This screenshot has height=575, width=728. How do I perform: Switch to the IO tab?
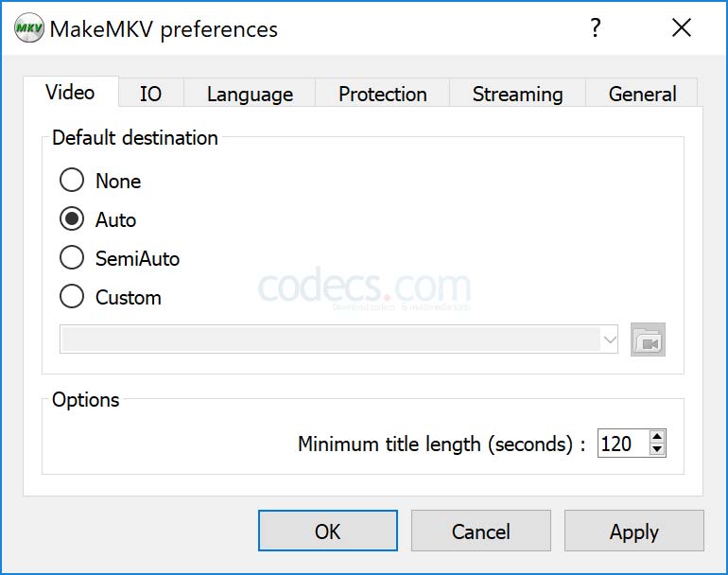click(151, 94)
